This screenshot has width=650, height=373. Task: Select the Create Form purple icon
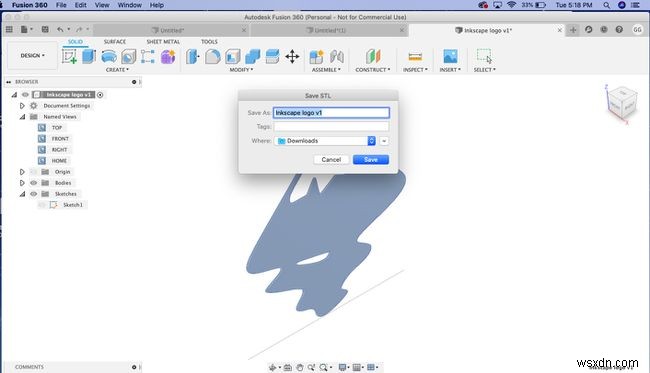(x=168, y=57)
